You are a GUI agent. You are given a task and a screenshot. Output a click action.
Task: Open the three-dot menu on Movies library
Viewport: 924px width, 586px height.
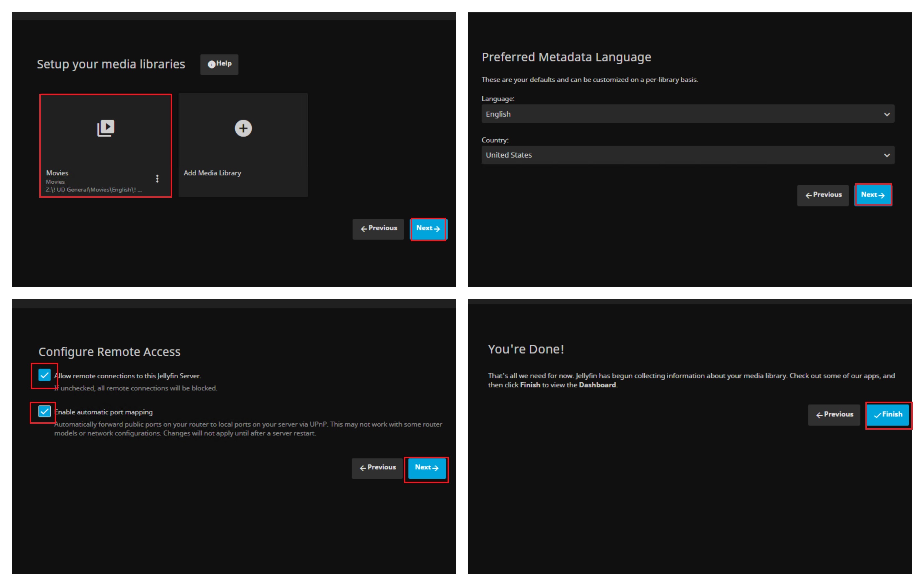point(157,178)
